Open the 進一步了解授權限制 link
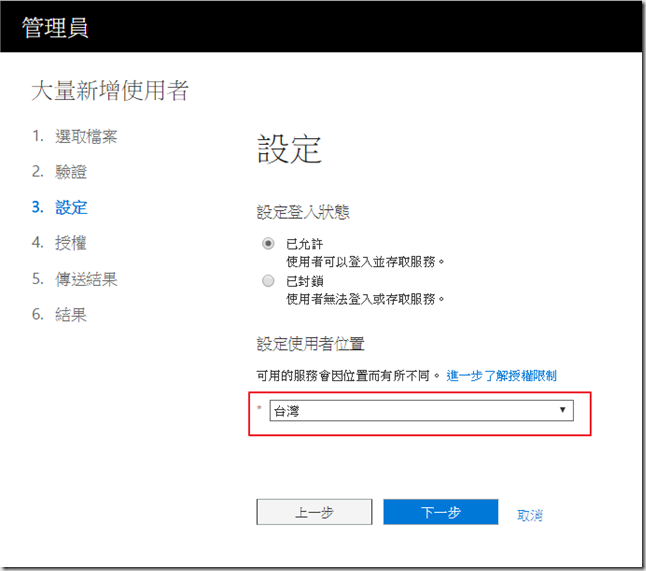Image resolution: width=646 pixels, height=571 pixels. click(x=501, y=375)
